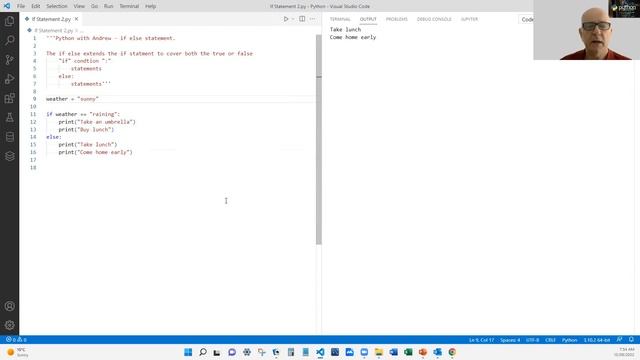Open the Accounts menu icon
The width and height of the screenshot is (640, 360).
[9, 306]
